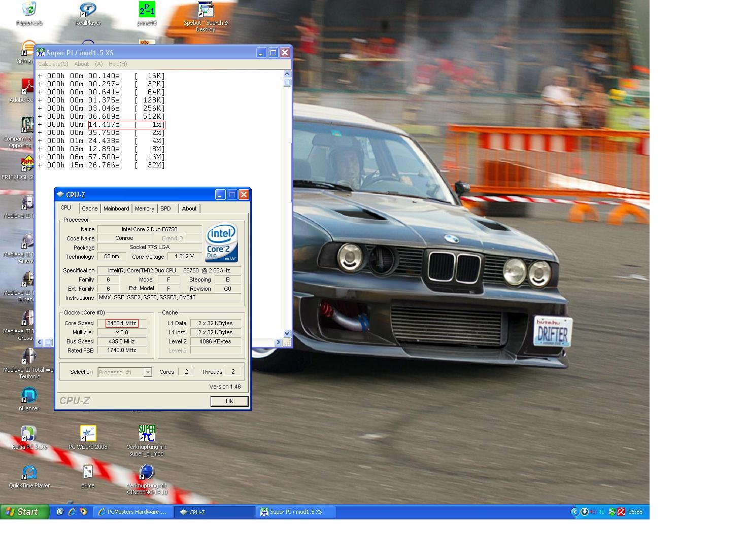Screen dimensions: 747x560
Task: Click the Internet Explorer quick launch icon
Action: (x=72, y=512)
